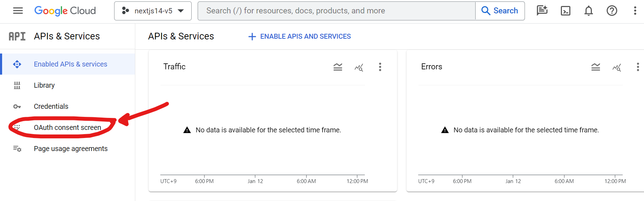Open the notifications bell
Viewport: 644px width, 201px height.
(589, 11)
